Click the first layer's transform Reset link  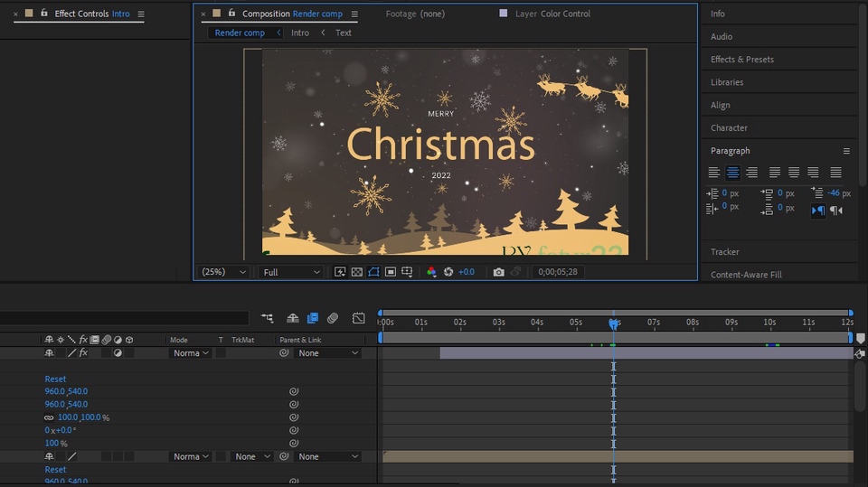click(55, 379)
